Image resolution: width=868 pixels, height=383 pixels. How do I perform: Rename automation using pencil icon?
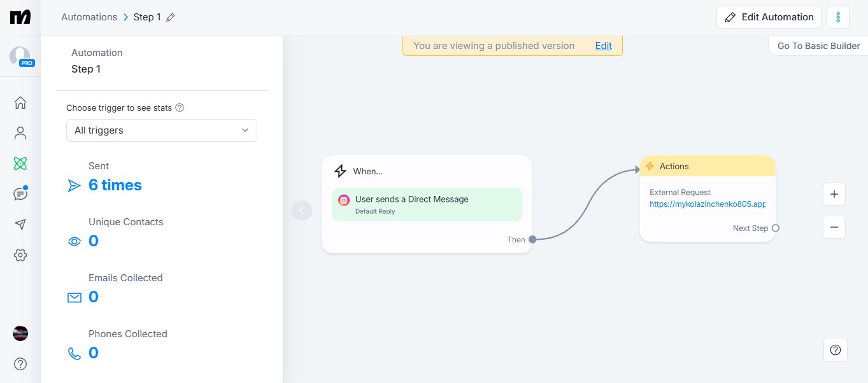tap(170, 18)
